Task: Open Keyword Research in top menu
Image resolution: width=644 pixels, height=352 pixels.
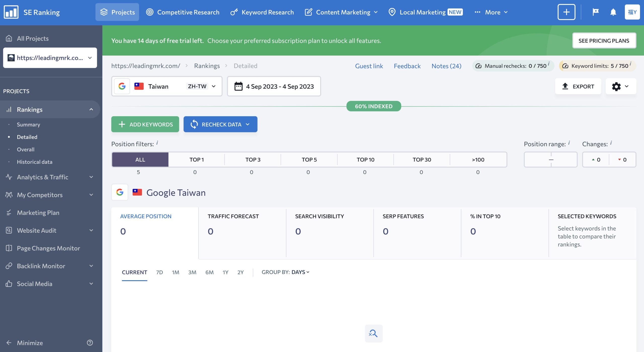Action: 262,12
